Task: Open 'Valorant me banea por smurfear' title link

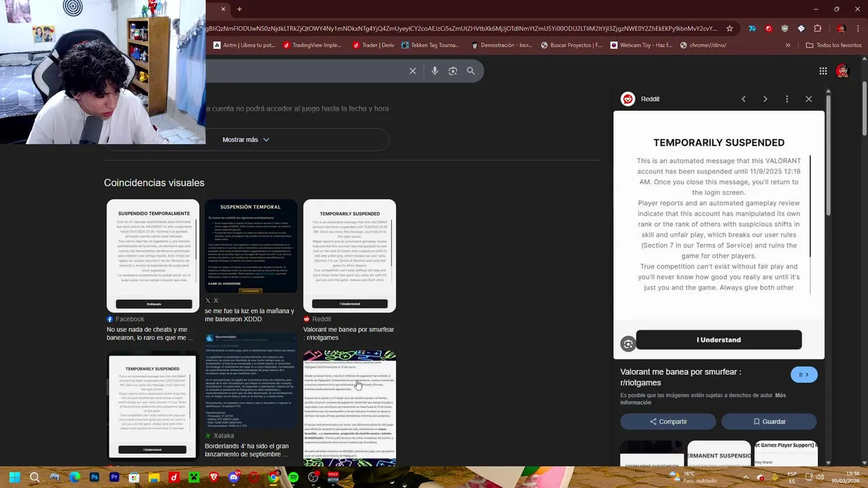Action: (681, 378)
